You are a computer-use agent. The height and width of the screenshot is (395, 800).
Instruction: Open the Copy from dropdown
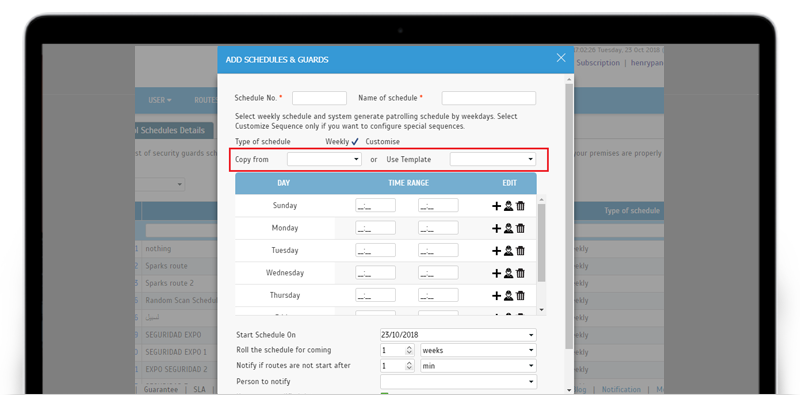coord(324,159)
